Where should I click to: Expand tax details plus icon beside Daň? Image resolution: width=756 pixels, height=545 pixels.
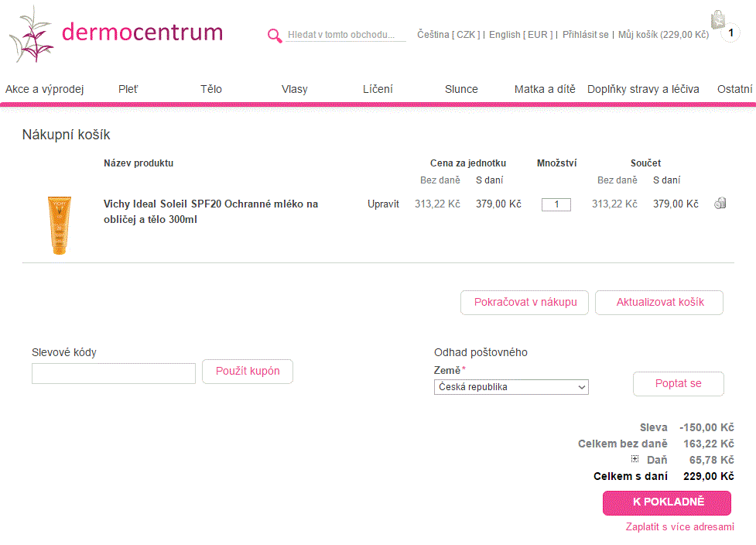click(635, 458)
